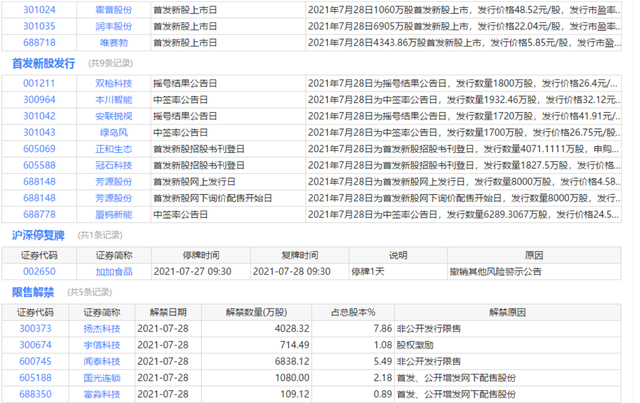Click stock code 605188
Screen dimensions: 640x403
tap(36, 377)
